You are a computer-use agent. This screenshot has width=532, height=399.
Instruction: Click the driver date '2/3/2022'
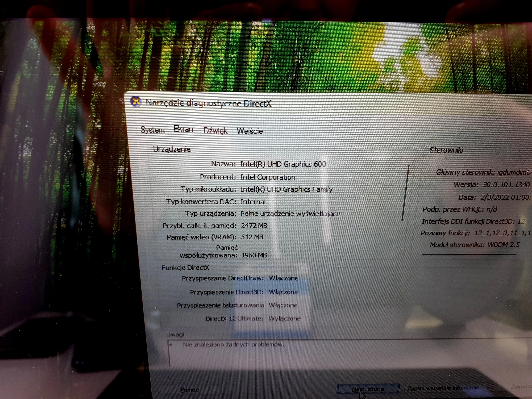tap(495, 197)
